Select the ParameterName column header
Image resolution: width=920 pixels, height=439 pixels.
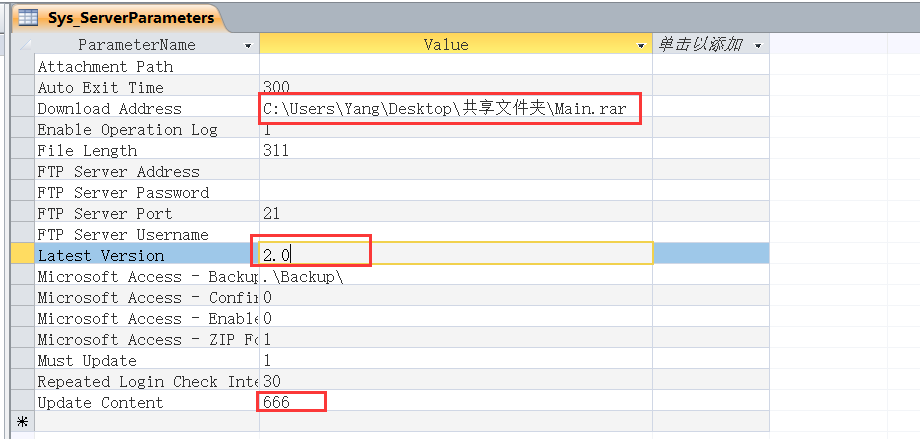(x=147, y=45)
